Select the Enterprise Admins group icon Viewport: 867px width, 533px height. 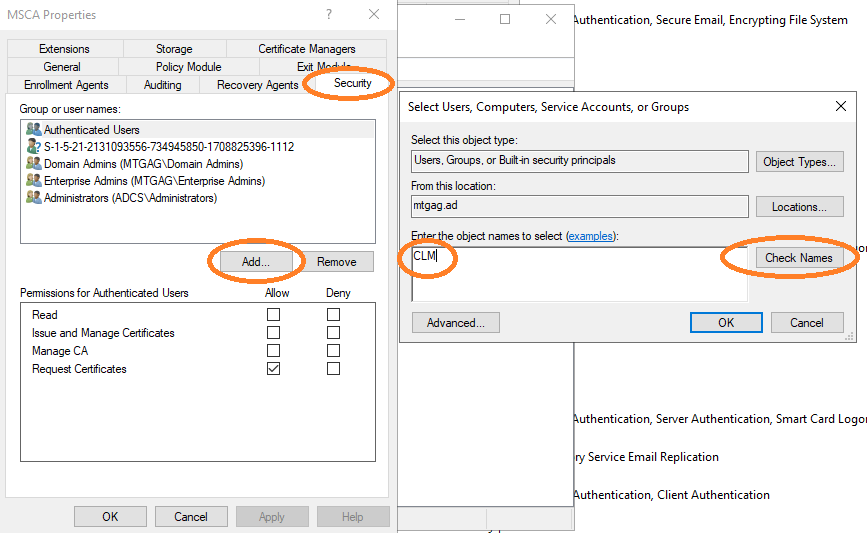click(34, 181)
